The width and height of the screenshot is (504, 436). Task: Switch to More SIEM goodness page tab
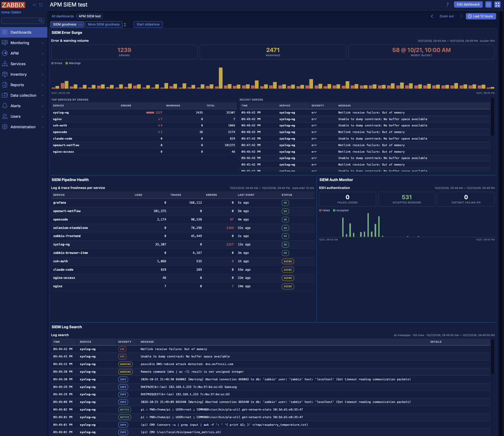(x=104, y=24)
